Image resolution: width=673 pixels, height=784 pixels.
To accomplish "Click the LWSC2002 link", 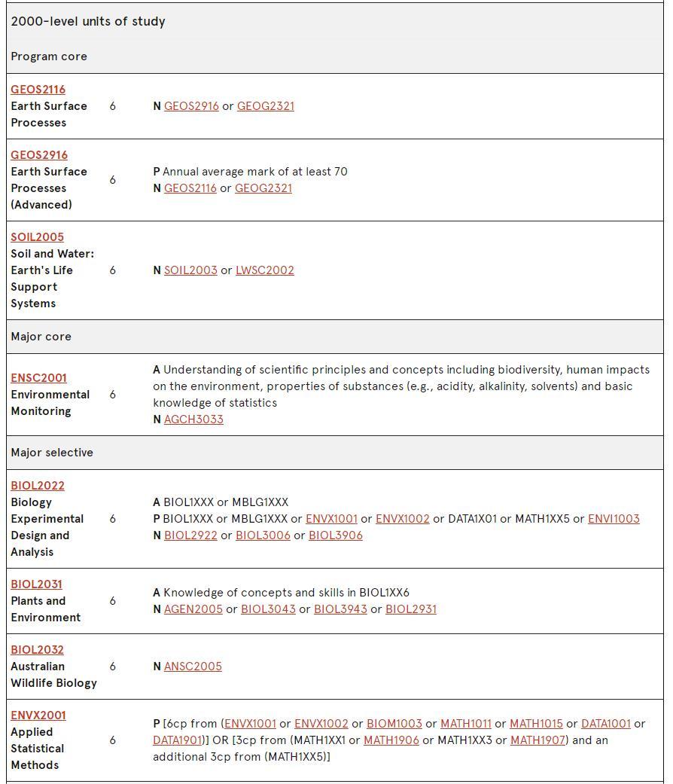I will pos(265,270).
